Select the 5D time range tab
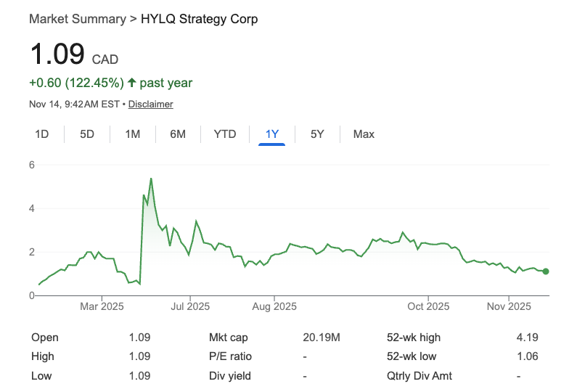 pos(87,134)
